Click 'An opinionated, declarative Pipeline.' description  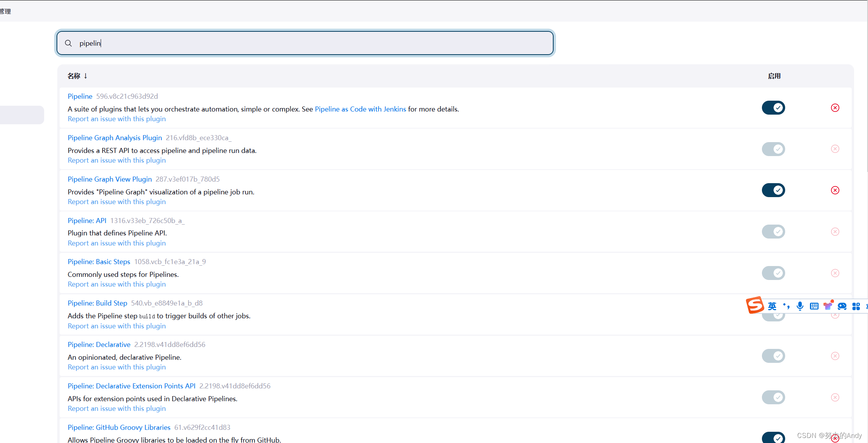[x=125, y=357]
